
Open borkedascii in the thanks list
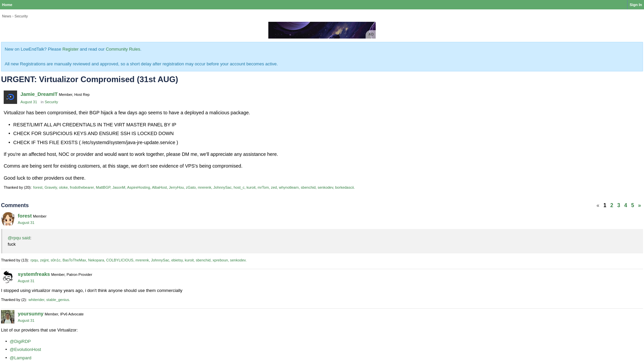[x=345, y=187]
